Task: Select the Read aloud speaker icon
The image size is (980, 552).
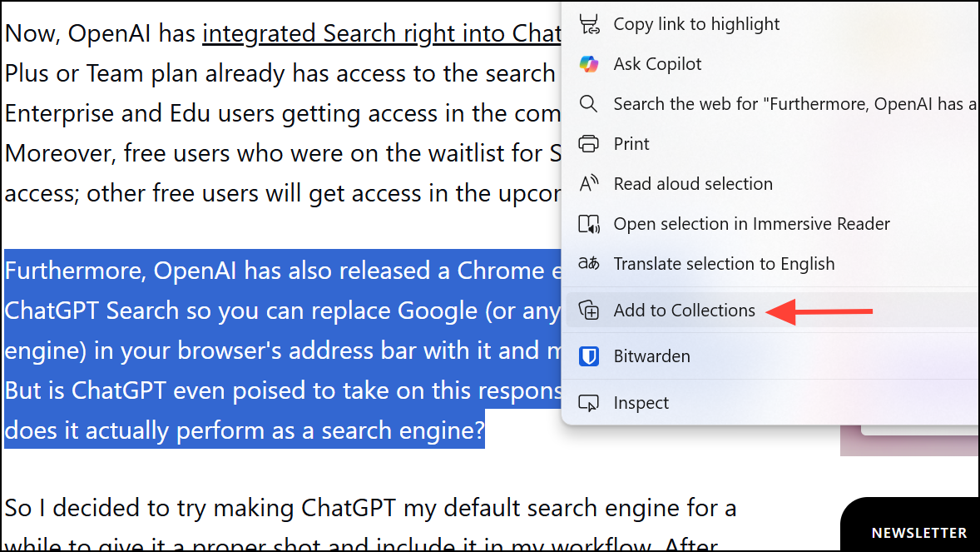Action: click(x=589, y=183)
